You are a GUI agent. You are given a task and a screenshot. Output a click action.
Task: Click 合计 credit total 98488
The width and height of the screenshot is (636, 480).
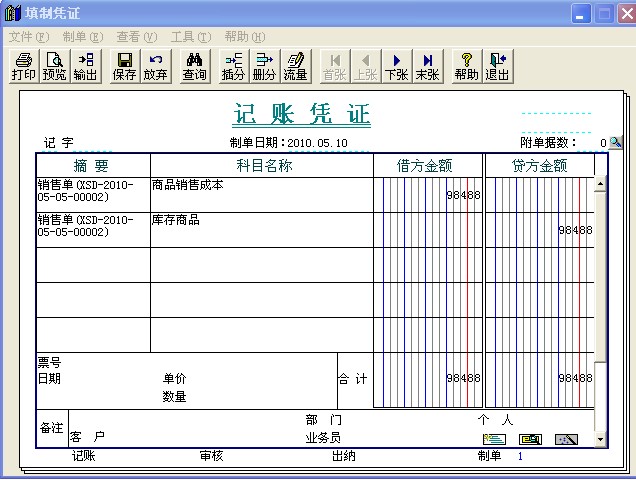tap(576, 378)
